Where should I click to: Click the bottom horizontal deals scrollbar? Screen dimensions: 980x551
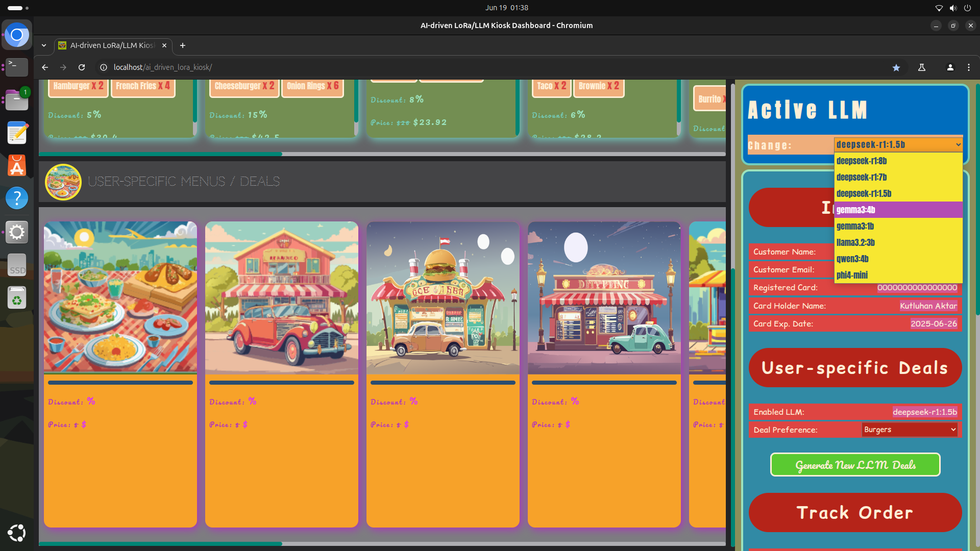160,544
